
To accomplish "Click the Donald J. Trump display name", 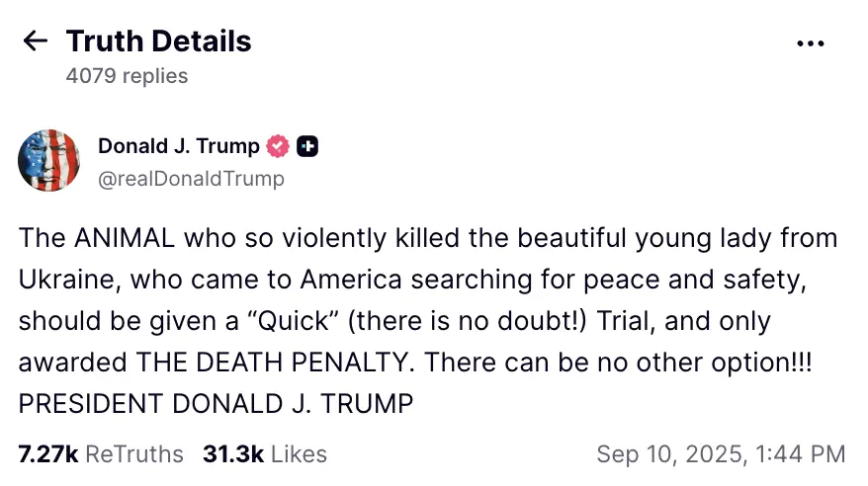I will (x=178, y=147).
